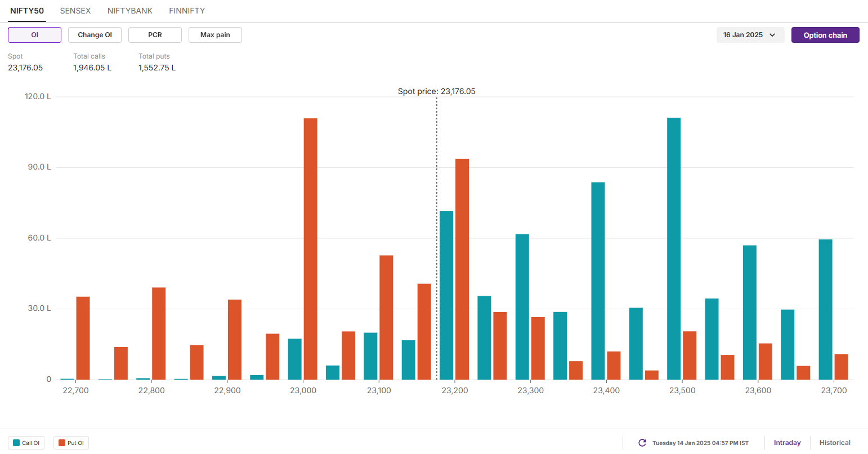Select the OI view button

click(x=34, y=35)
